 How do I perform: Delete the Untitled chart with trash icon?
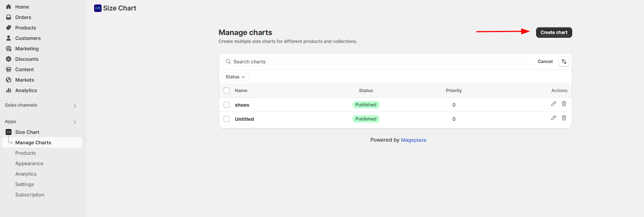pyautogui.click(x=564, y=118)
